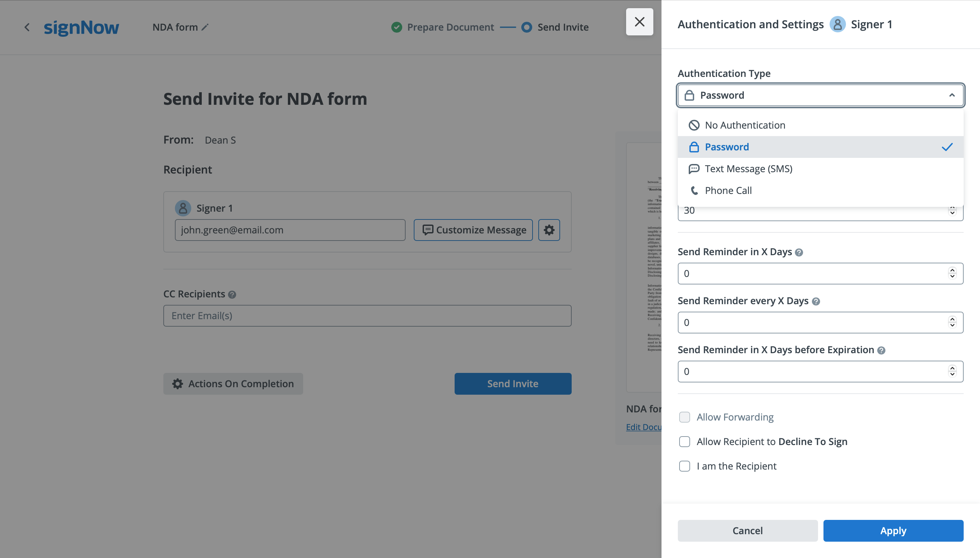Select Phone Call authentication option
The height and width of the screenshot is (558, 980).
[x=728, y=191]
